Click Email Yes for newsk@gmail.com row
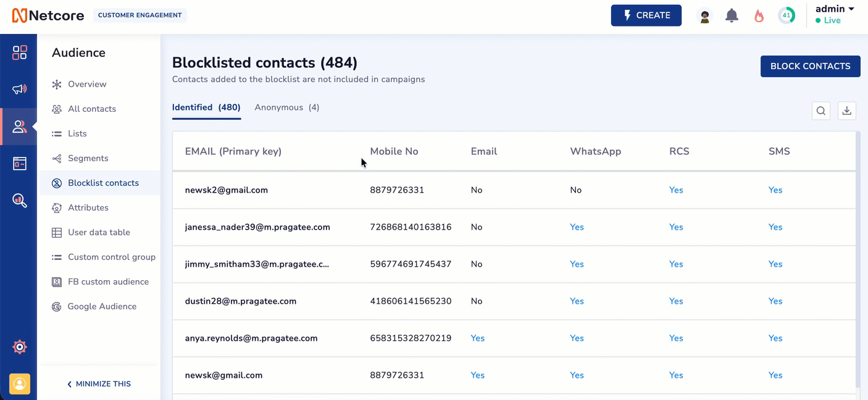The image size is (868, 400). click(x=477, y=375)
